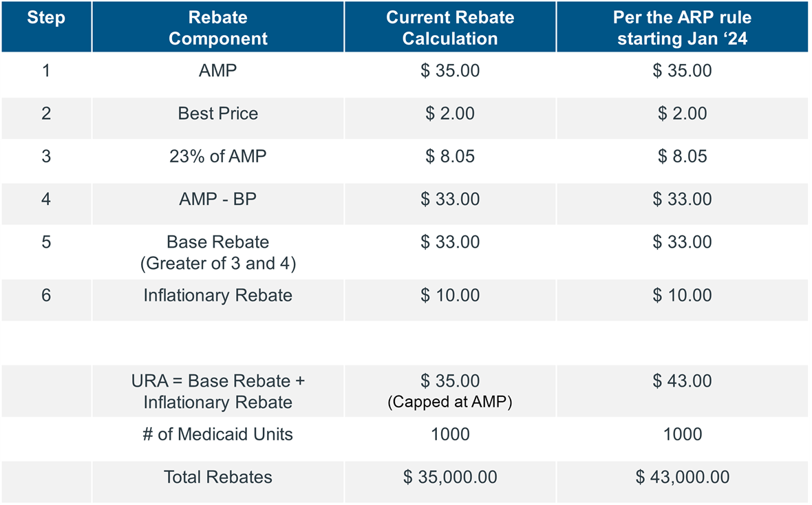The width and height of the screenshot is (812, 505).
Task: Click the $ 8.05 current rebate value
Action: [x=450, y=156]
